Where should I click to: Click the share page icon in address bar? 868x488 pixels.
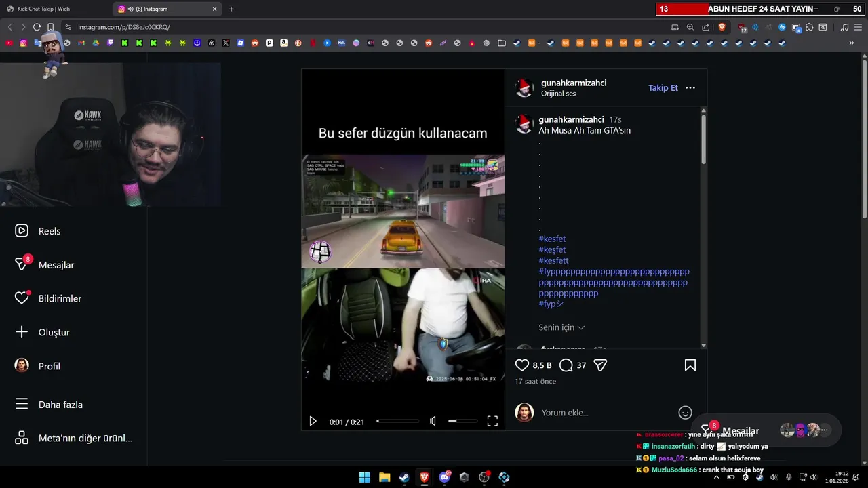pyautogui.click(x=706, y=27)
